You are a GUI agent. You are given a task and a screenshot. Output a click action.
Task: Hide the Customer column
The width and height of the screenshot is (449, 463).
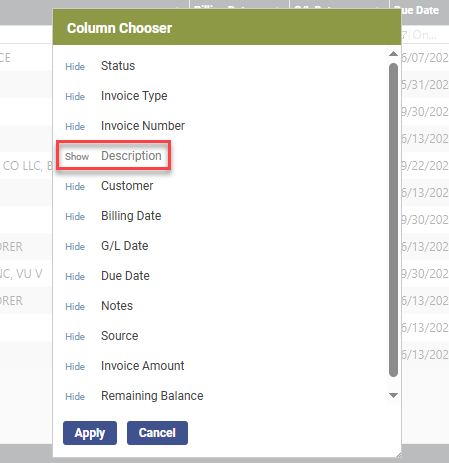point(75,186)
